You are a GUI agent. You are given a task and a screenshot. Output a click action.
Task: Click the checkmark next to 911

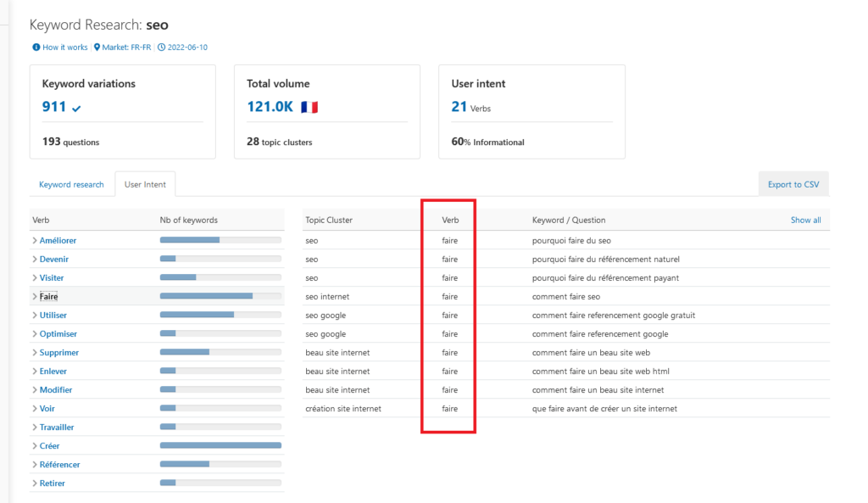click(x=77, y=108)
